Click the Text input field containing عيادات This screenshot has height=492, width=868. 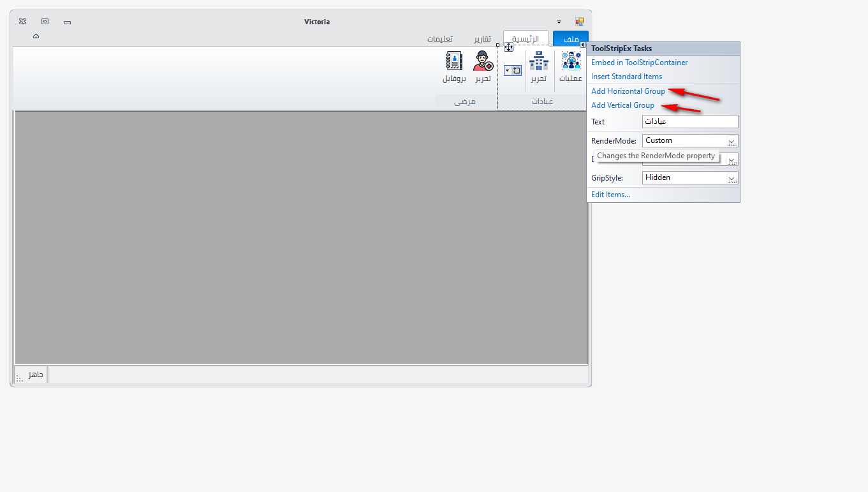coord(689,122)
